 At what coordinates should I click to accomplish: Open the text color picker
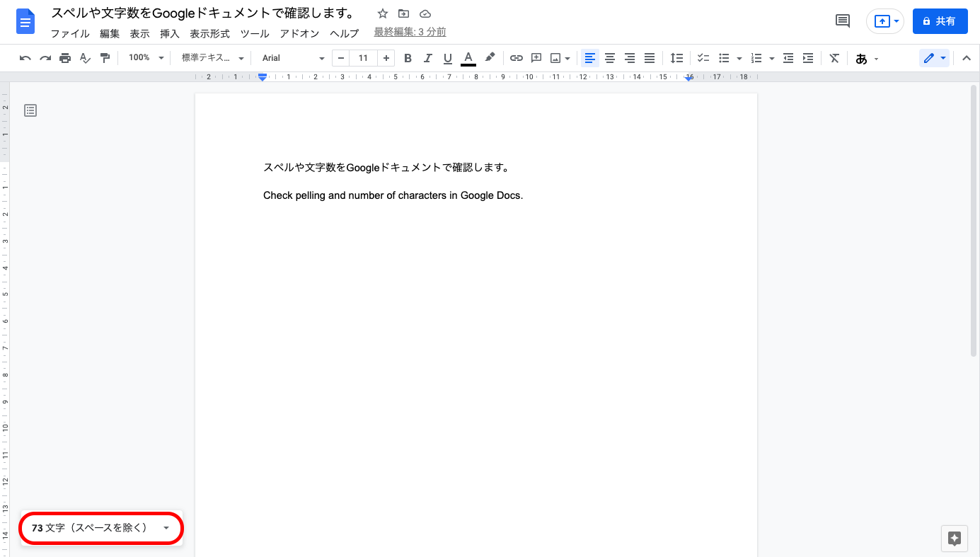point(468,58)
